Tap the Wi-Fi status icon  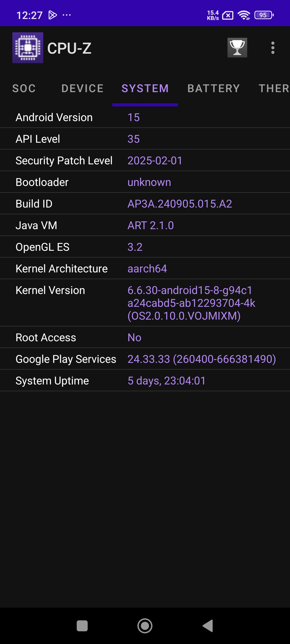(x=244, y=15)
